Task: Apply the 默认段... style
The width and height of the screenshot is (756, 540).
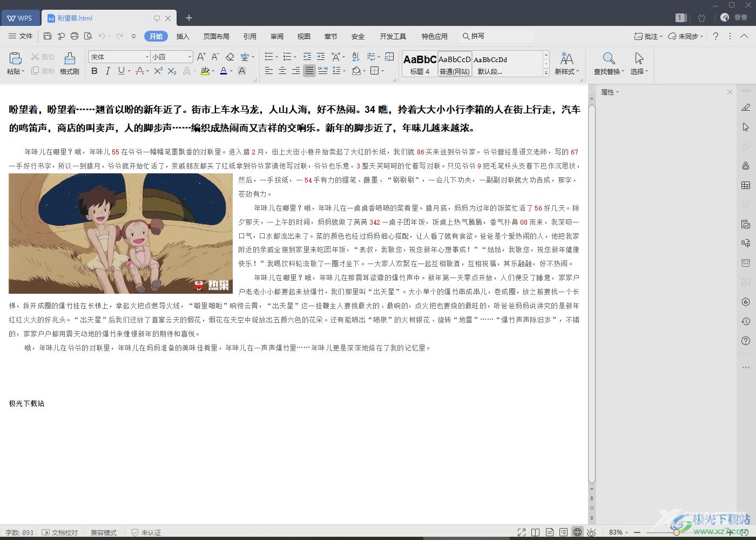Action: 490,64
